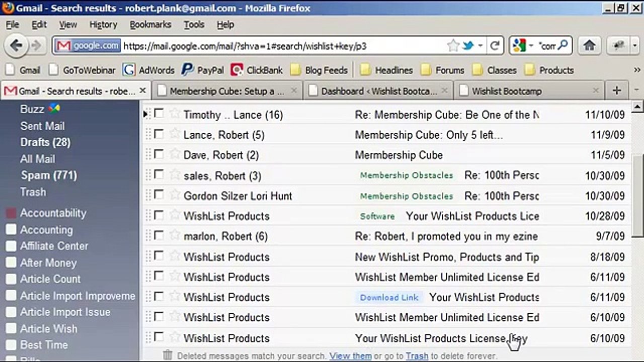644x362 pixels.
Task: Select the Timothy .. Lance (16) checkbox
Action: pos(158,114)
